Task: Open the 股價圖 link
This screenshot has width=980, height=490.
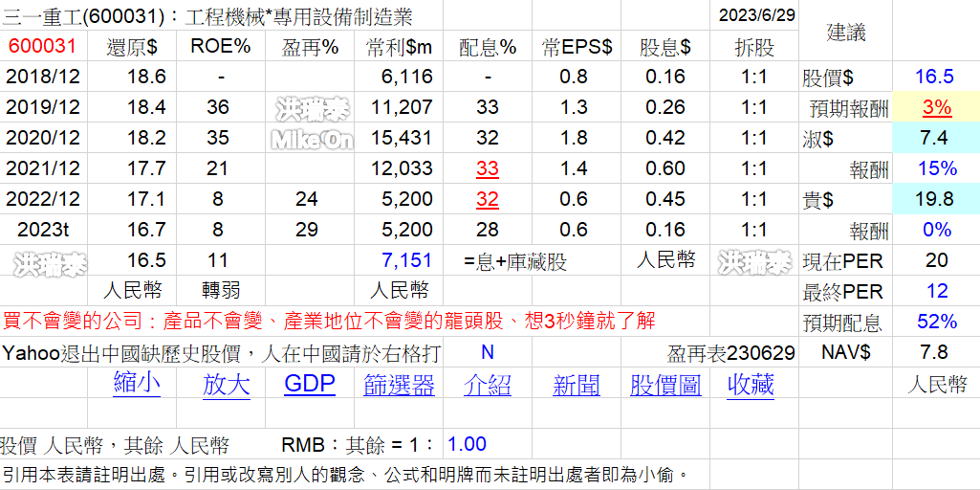Action: pos(665,384)
